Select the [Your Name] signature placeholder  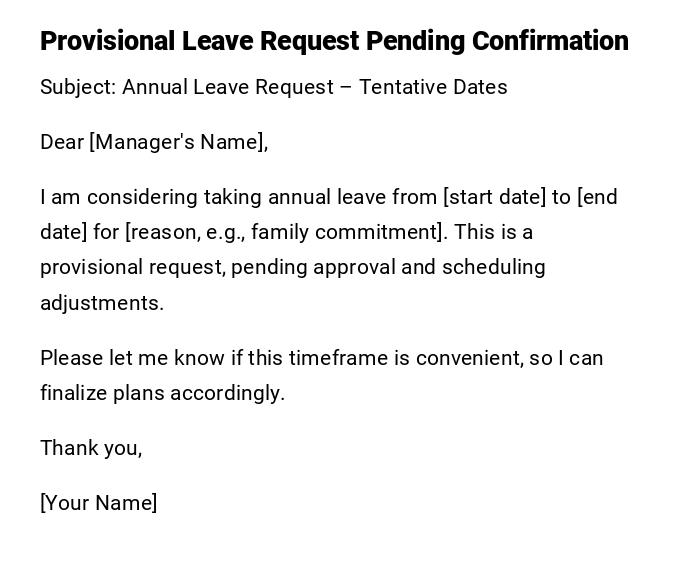99,503
